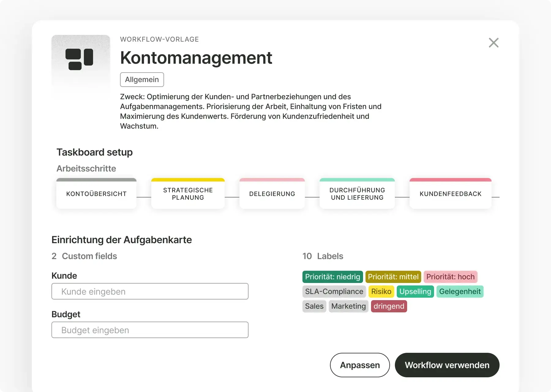This screenshot has height=392, width=551.
Task: Click the Allgemein category tag
Action: 142,80
